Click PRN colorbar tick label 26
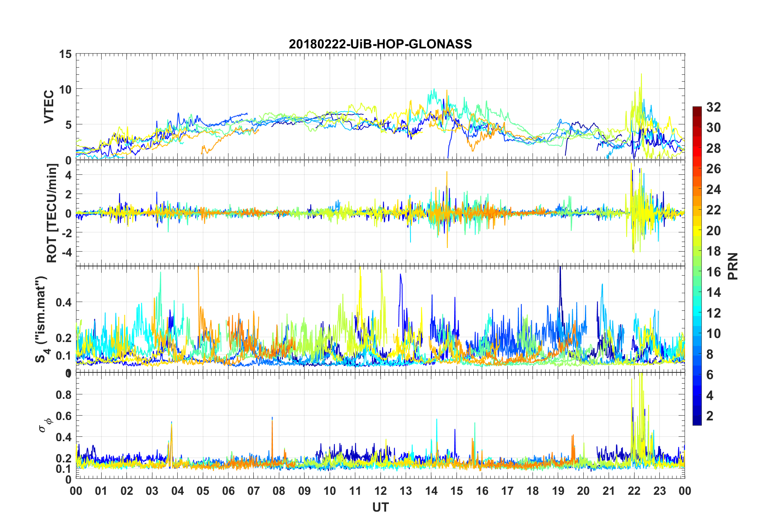Image resolution: width=761 pixels, height=532 pixels. (x=714, y=169)
